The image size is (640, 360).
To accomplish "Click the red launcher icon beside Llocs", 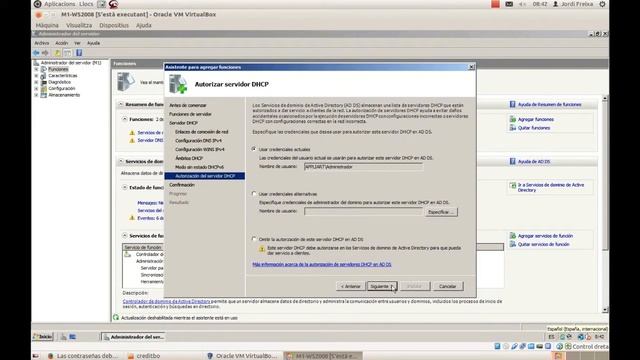I will (x=113, y=4).
